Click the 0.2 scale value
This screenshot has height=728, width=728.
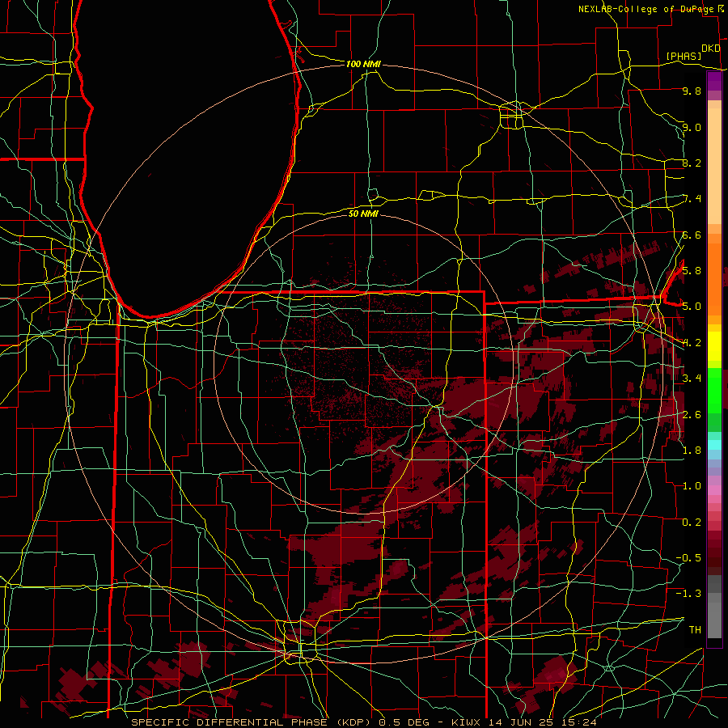[x=692, y=523]
